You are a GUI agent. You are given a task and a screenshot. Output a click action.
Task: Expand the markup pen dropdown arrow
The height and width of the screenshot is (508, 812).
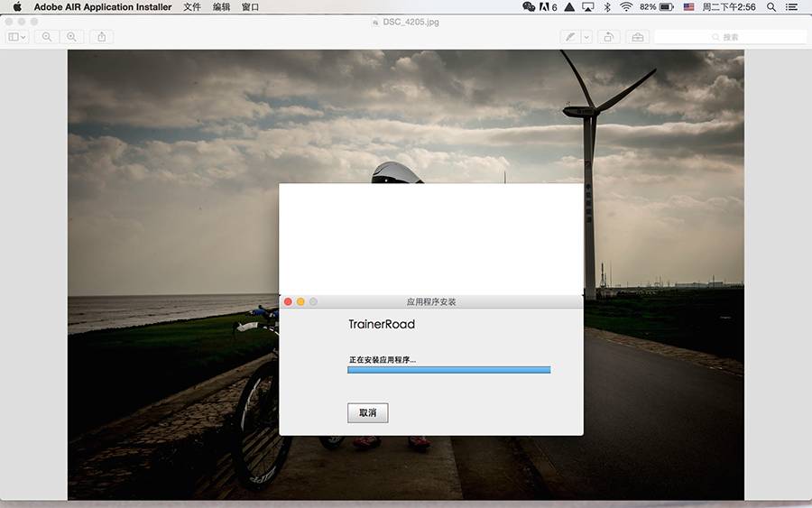[x=586, y=37]
